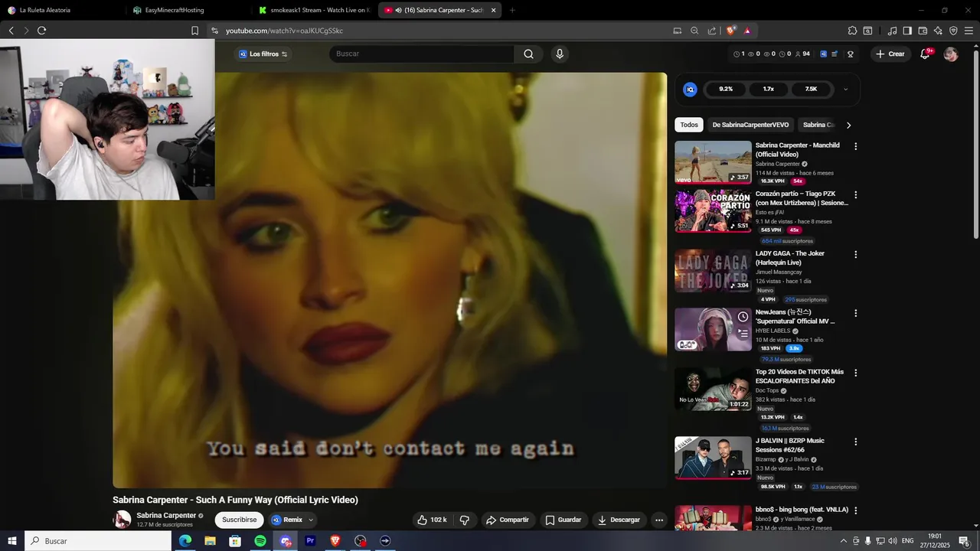Toggle the browser sidebar panel icon
The image size is (980, 551).
[x=907, y=31]
